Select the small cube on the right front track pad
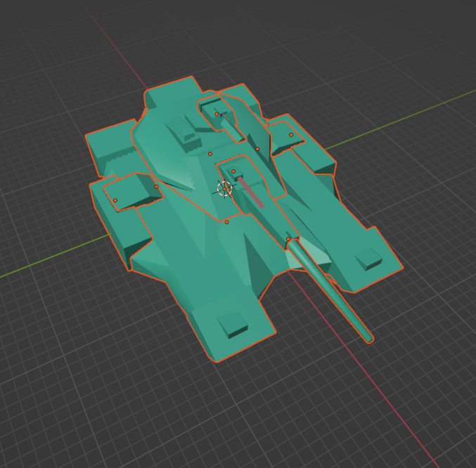This screenshot has width=476, height=468. point(368,259)
